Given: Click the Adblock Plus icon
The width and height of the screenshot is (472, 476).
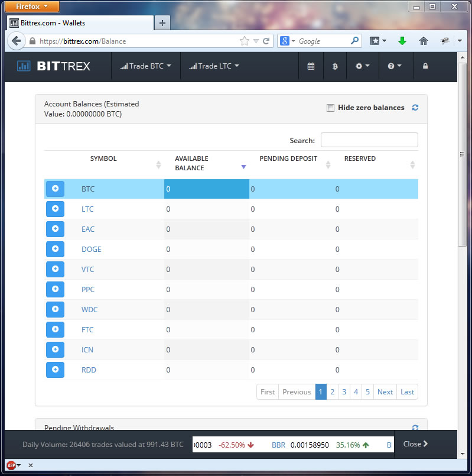Looking at the screenshot, I should point(11,465).
